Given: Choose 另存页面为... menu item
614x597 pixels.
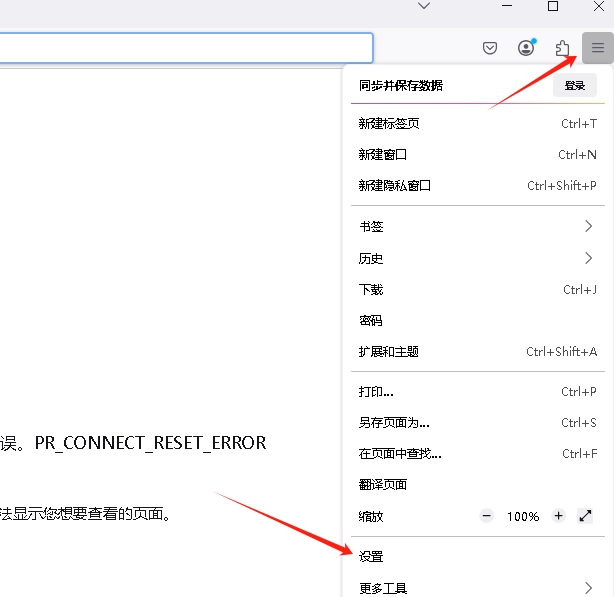Looking at the screenshot, I should [478, 423].
